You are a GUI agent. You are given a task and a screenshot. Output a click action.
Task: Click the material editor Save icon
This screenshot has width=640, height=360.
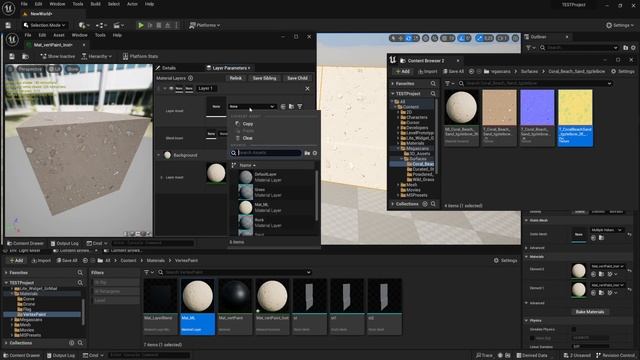click(12, 56)
